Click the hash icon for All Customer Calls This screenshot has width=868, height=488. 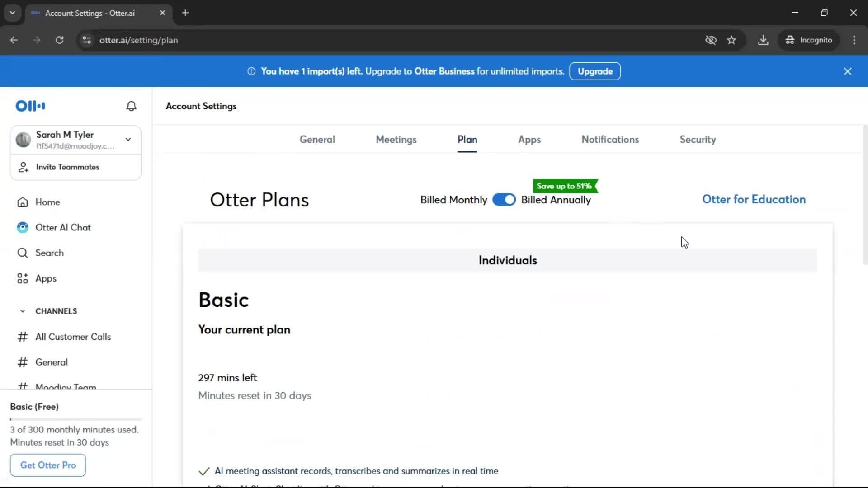point(23,337)
